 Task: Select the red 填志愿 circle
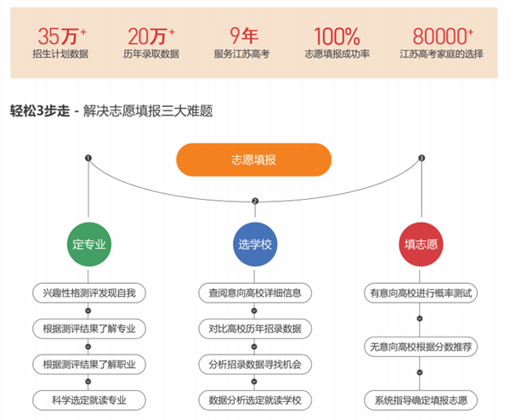pos(421,244)
